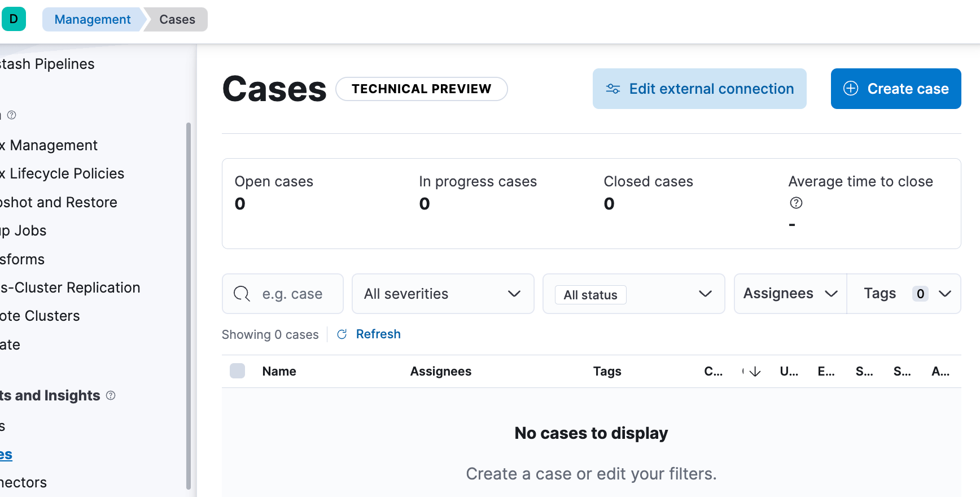Viewport: 980px width, 497px height.
Task: Click the plus icon on Create case
Action: (850, 89)
